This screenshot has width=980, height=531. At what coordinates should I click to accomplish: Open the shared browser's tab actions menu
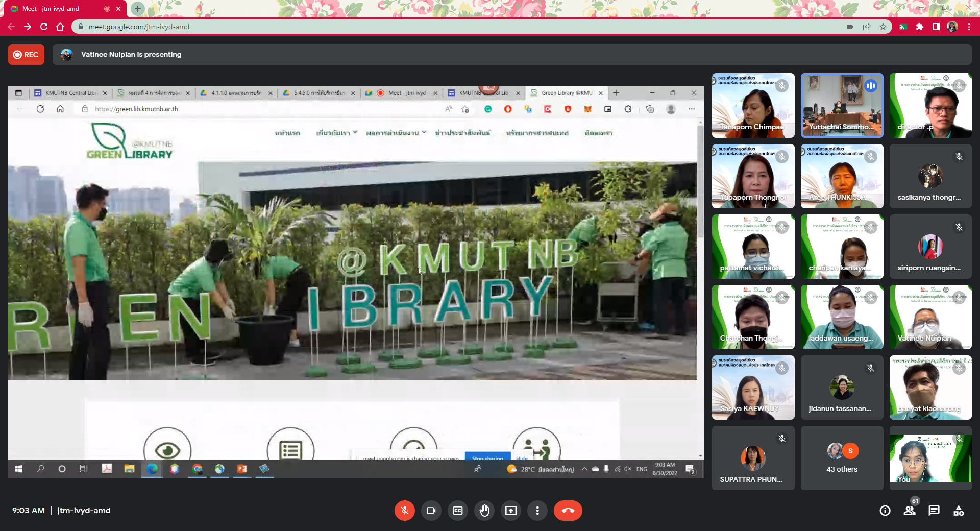point(18,93)
